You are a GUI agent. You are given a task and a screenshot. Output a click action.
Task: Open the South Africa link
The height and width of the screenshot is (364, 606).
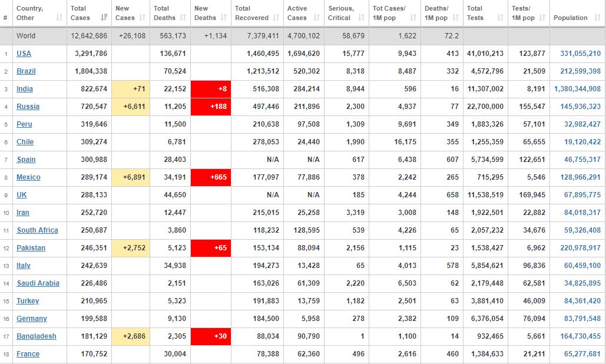(x=37, y=230)
